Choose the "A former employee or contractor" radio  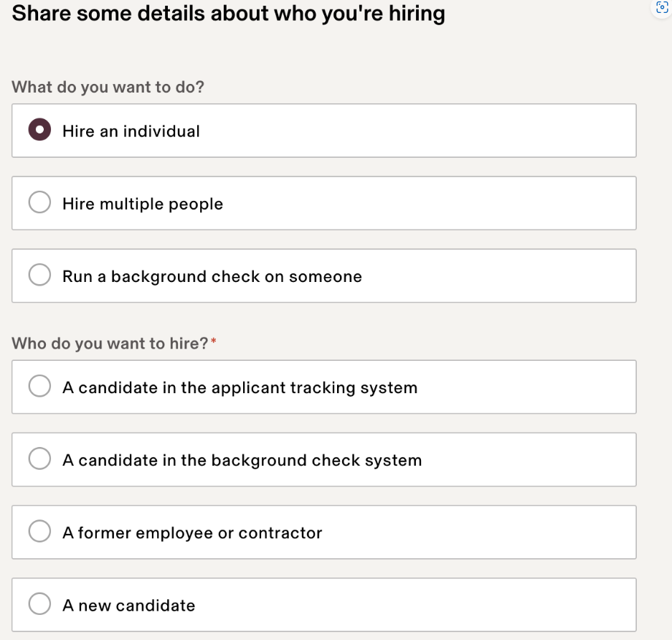click(x=39, y=532)
